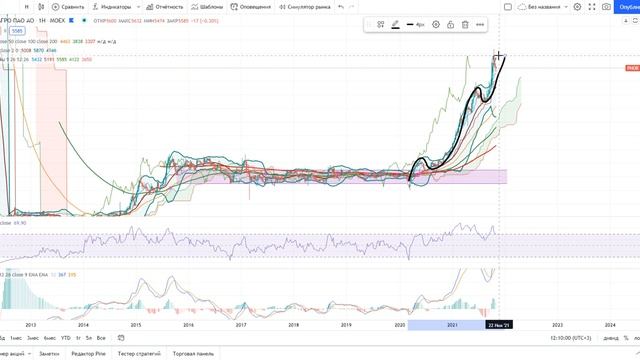The width and height of the screenshot is (640, 360).
Task: Open the Индикаторы indicators dialog
Action: tap(111, 7)
